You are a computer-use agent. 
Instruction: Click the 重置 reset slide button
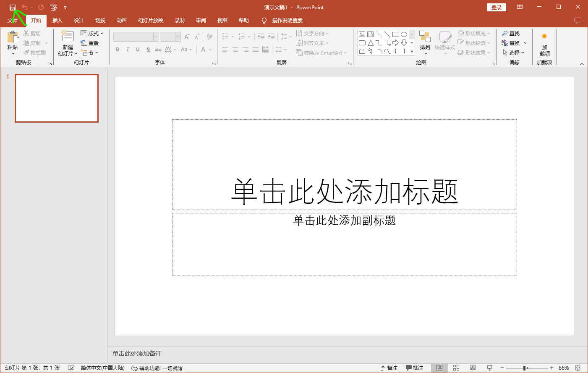point(90,43)
